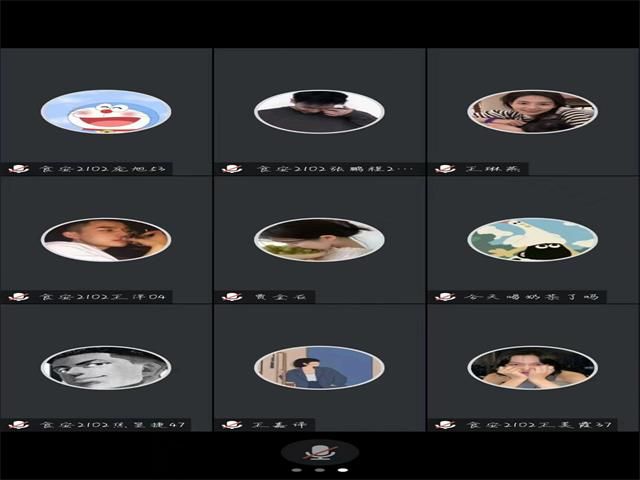
Task: Click mic icon beside 食安2102王美霞37 label
Action: [x=445, y=425]
